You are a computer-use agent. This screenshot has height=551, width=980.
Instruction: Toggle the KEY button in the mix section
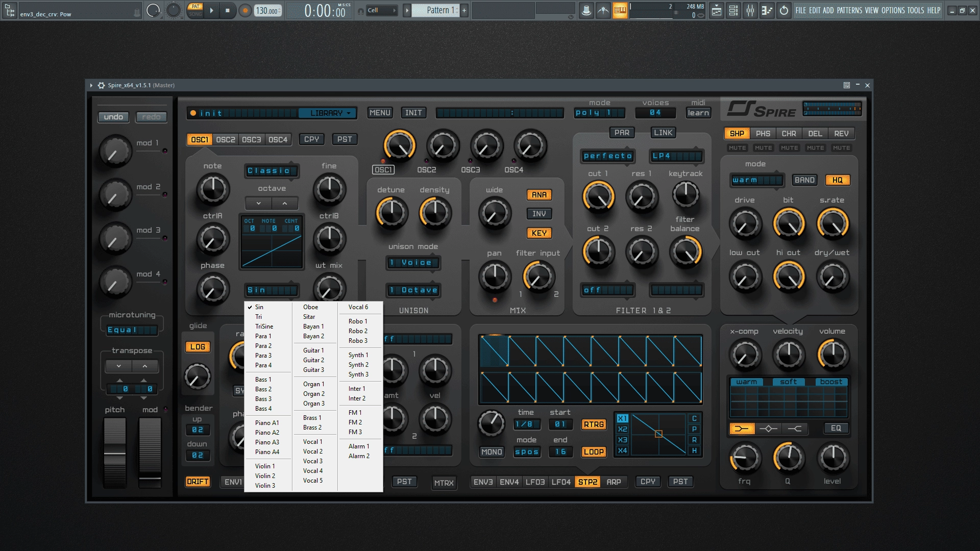tap(539, 233)
